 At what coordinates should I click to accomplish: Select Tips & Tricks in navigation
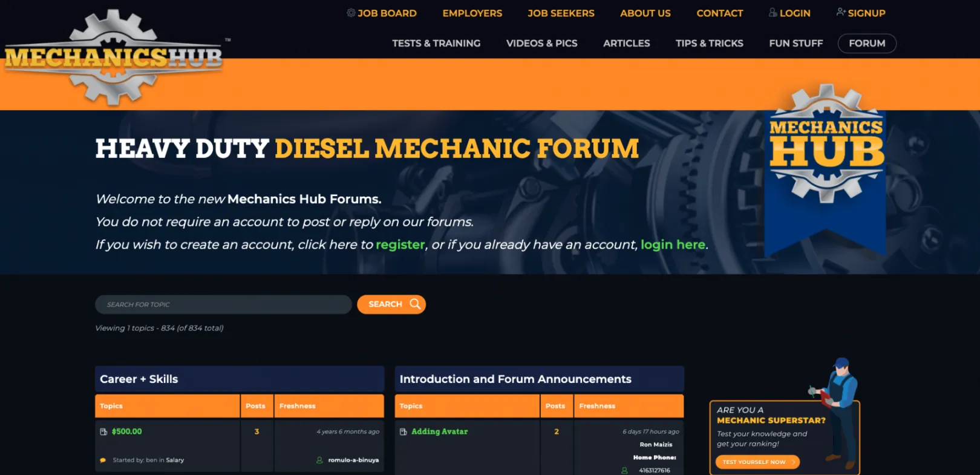click(709, 44)
